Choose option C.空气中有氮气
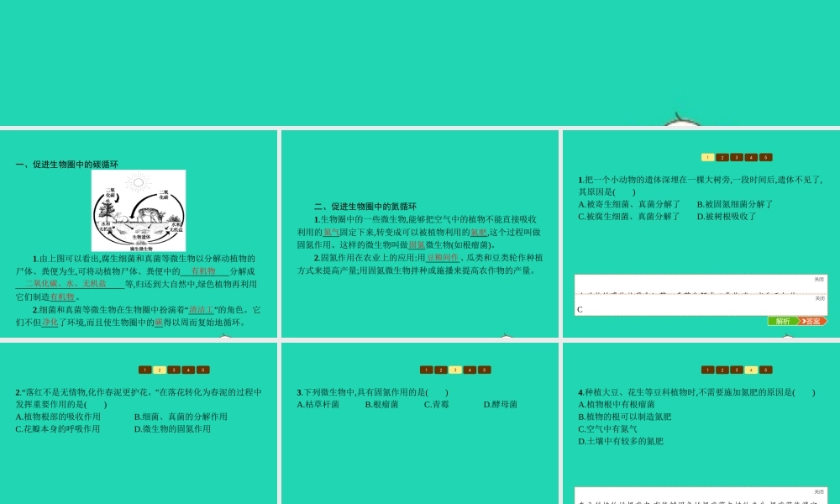The width and height of the screenshot is (840, 504). [x=607, y=429]
